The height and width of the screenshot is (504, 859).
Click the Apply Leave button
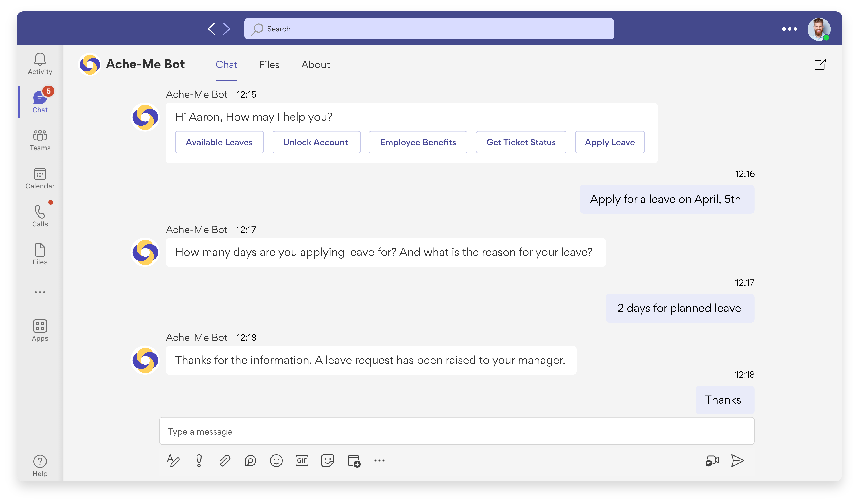tap(610, 142)
